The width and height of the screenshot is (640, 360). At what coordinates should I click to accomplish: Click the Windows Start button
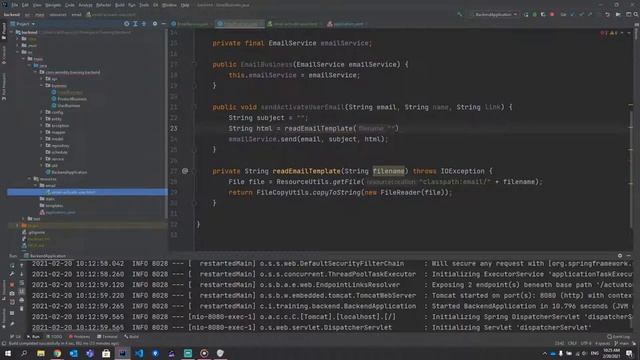(8, 353)
